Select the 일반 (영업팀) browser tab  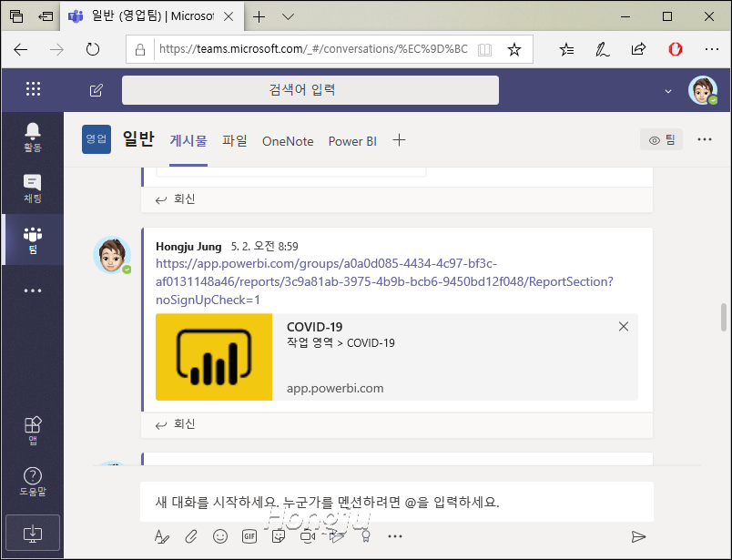[x=152, y=16]
